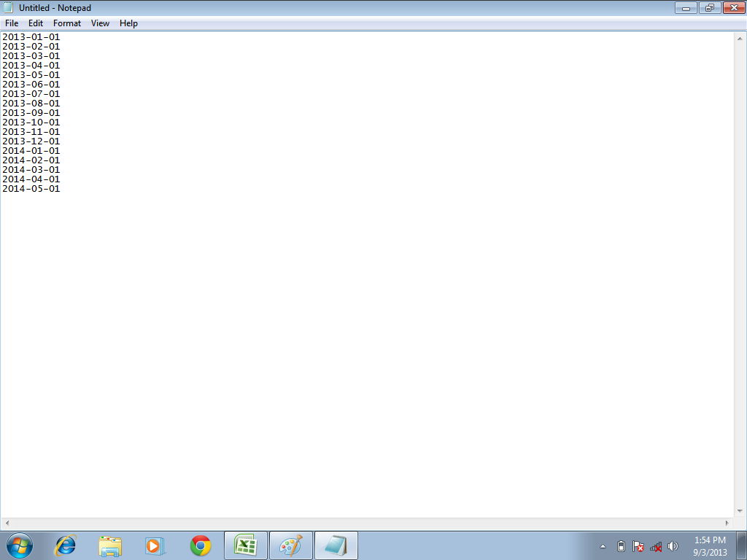Place cursor in the line 2014-04-01

[31, 179]
